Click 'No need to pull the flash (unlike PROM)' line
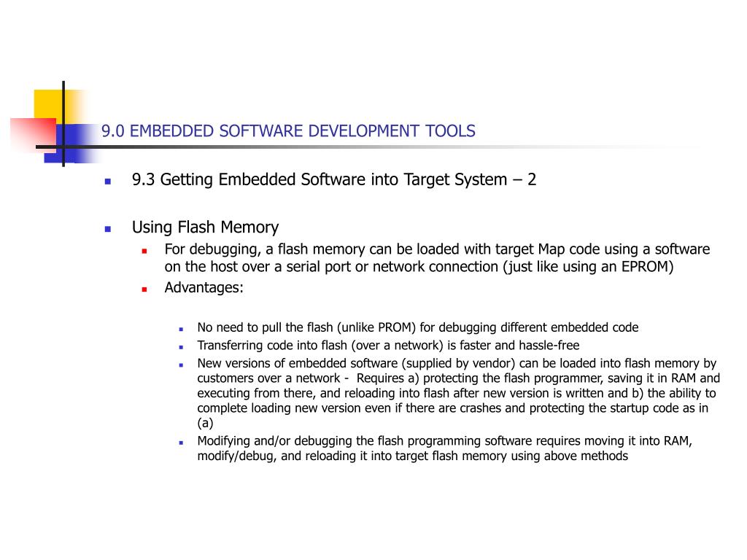747x560 pixels. [418, 327]
